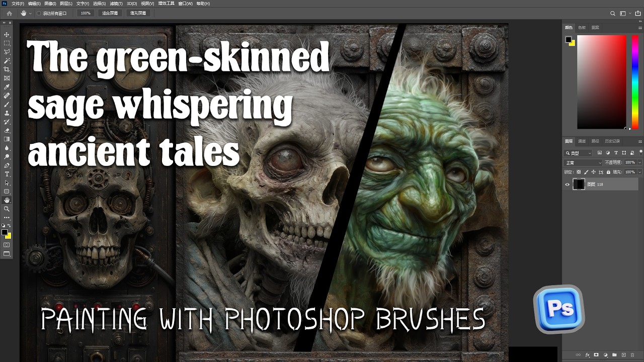Viewport: 644px width, 362px height.
Task: Select the Polygonal Lasso tool
Action: [7, 52]
